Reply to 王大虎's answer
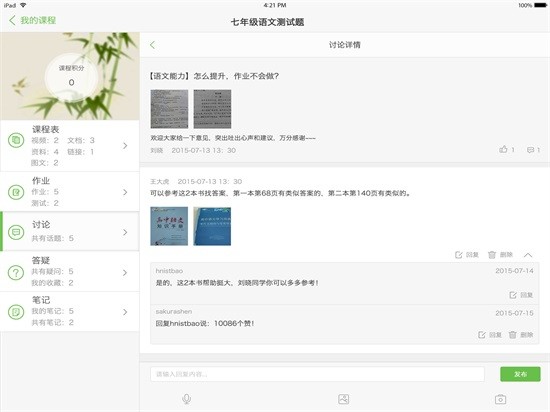The width and height of the screenshot is (550, 412). 467,255
